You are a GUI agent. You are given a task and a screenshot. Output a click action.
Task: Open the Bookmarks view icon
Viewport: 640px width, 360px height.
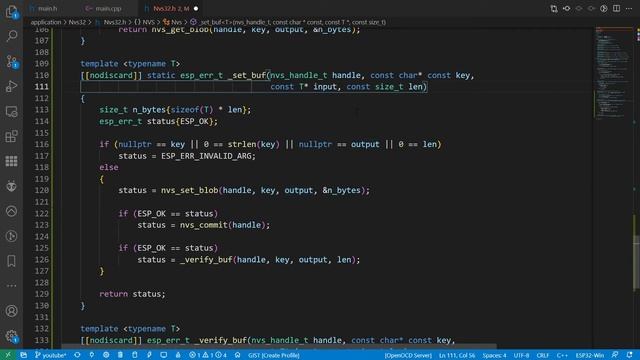point(11,261)
